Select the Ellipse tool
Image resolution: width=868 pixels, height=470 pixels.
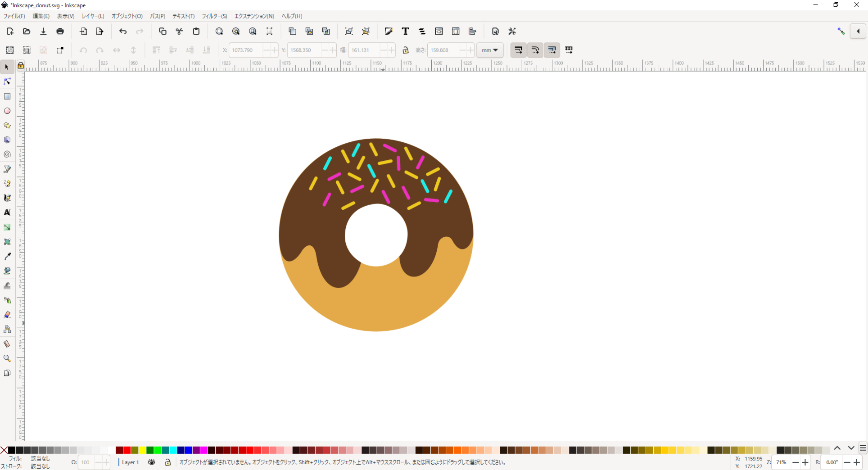click(x=7, y=111)
